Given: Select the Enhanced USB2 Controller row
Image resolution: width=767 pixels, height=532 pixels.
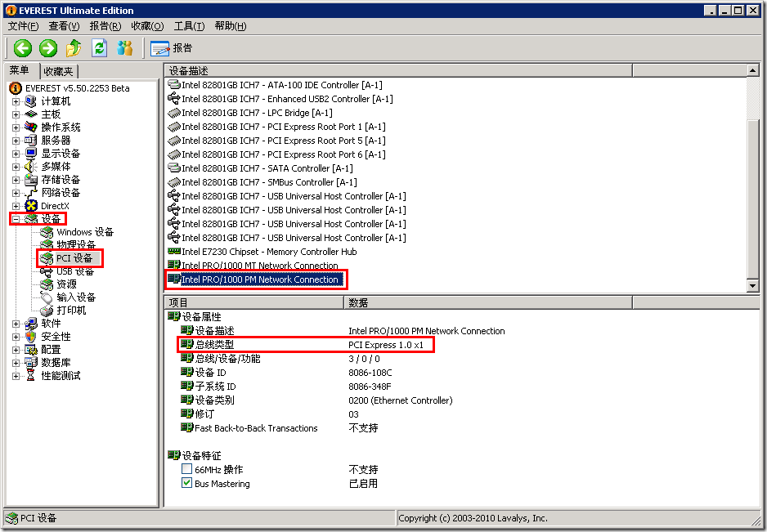Looking at the screenshot, I should 280,98.
